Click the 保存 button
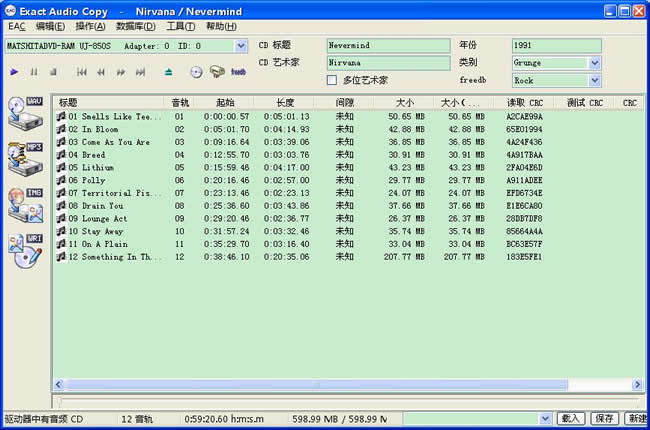Image resolution: width=650 pixels, height=430 pixels. click(x=604, y=419)
